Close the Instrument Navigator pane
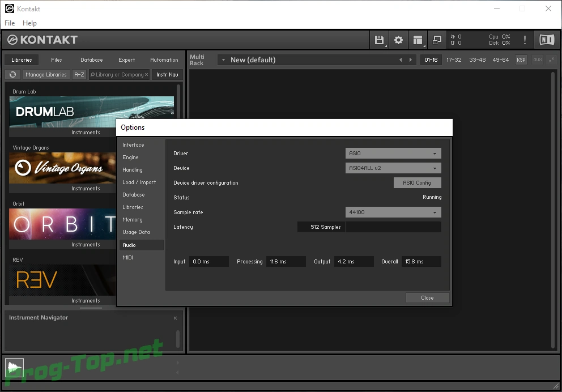The image size is (562, 392). (175, 318)
